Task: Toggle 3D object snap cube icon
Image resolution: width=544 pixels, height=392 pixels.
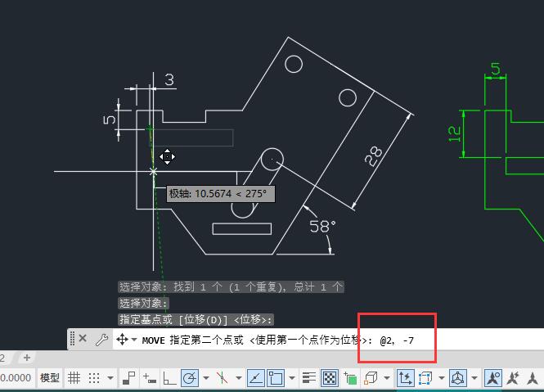Action: pyautogui.click(x=371, y=378)
